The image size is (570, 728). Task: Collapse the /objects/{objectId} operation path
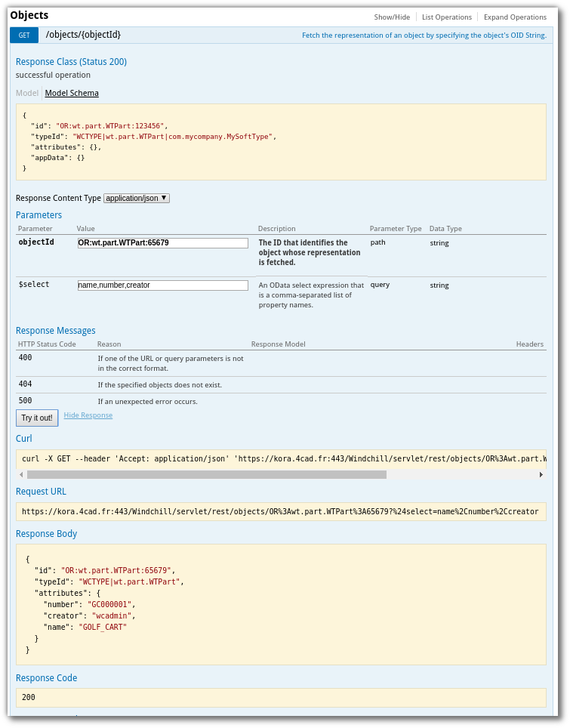[x=83, y=35]
